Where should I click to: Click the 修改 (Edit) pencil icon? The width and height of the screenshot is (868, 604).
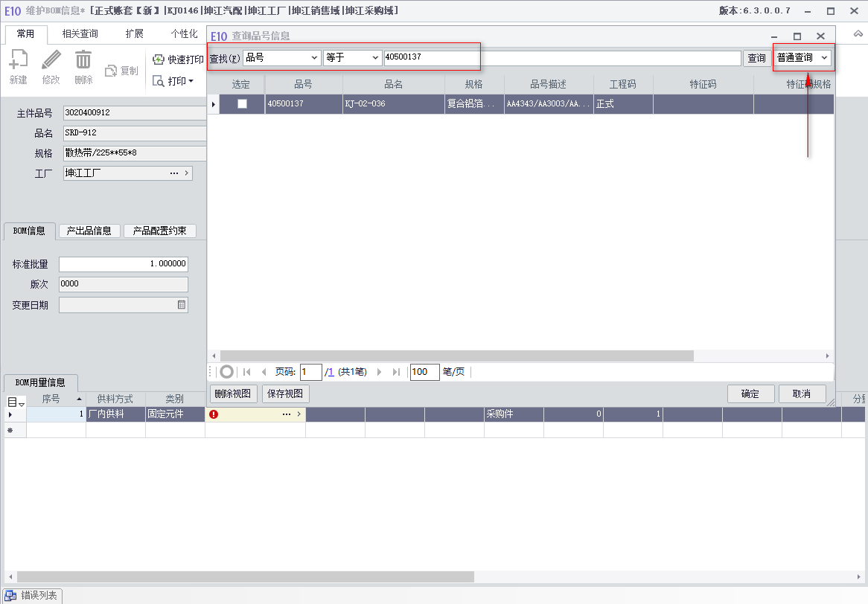tap(51, 60)
